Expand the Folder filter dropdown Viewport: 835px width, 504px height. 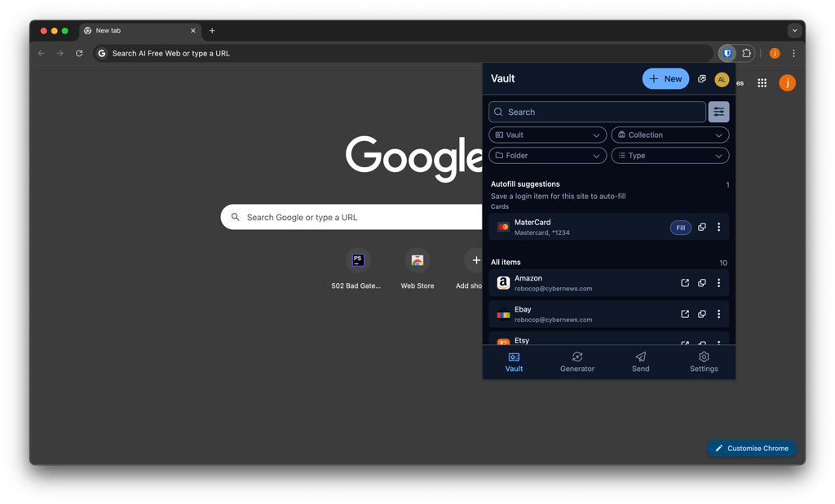tap(547, 156)
